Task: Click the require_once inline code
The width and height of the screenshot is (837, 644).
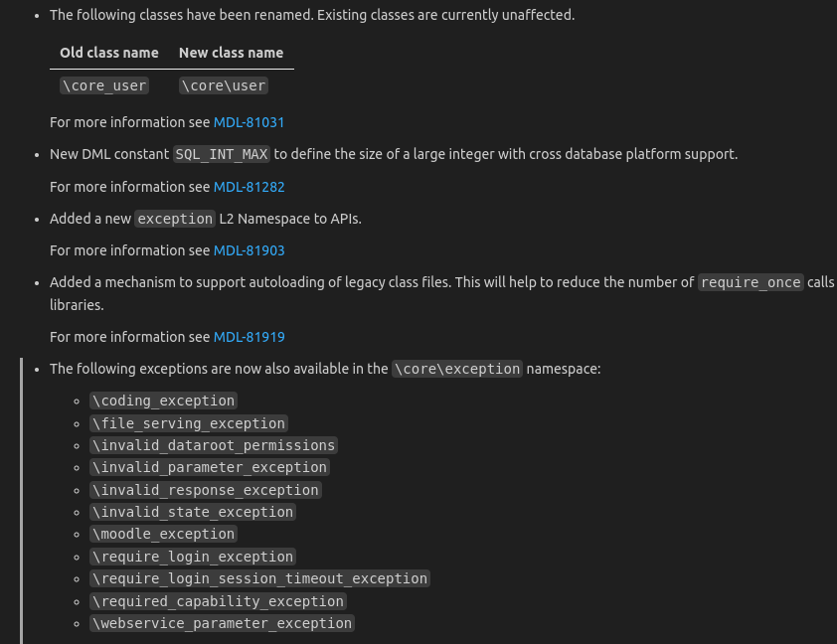Action: click(751, 282)
